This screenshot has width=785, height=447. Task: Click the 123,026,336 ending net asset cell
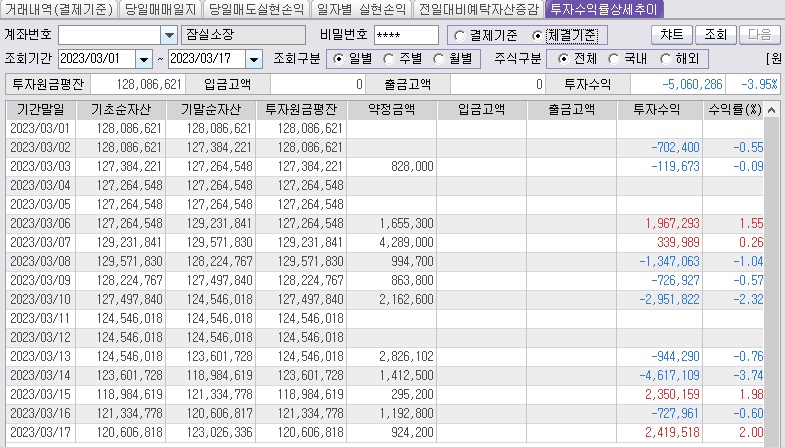pyautogui.click(x=211, y=432)
